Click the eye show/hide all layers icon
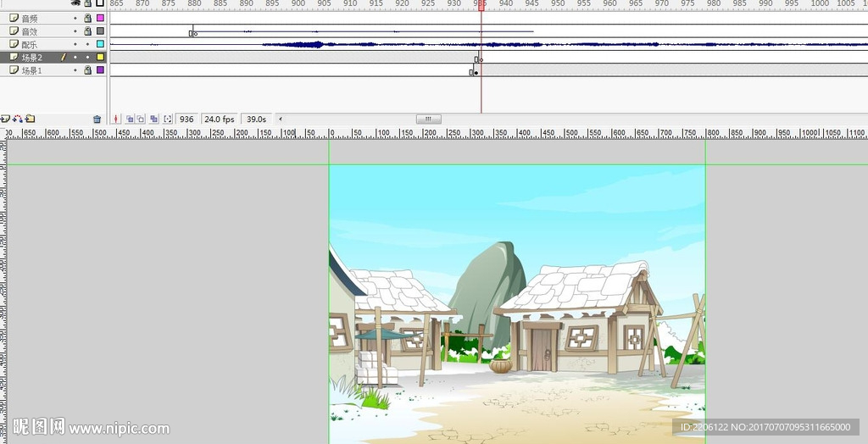The height and width of the screenshot is (444, 868). [75, 3]
